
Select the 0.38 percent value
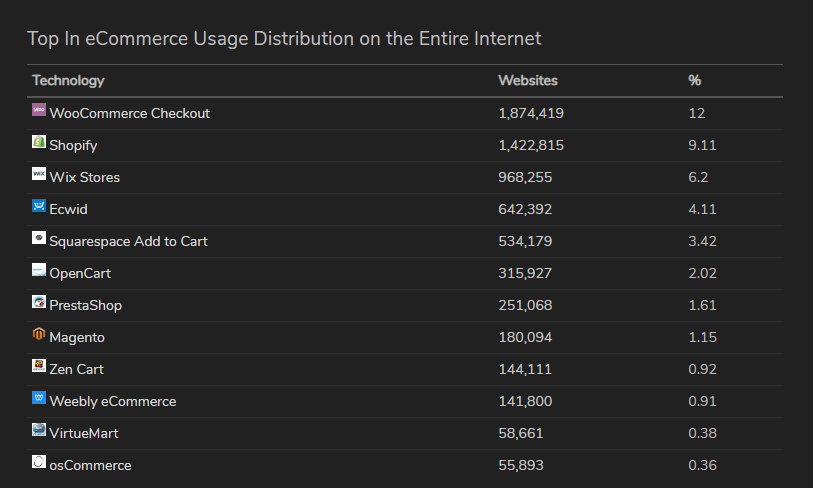click(x=702, y=434)
